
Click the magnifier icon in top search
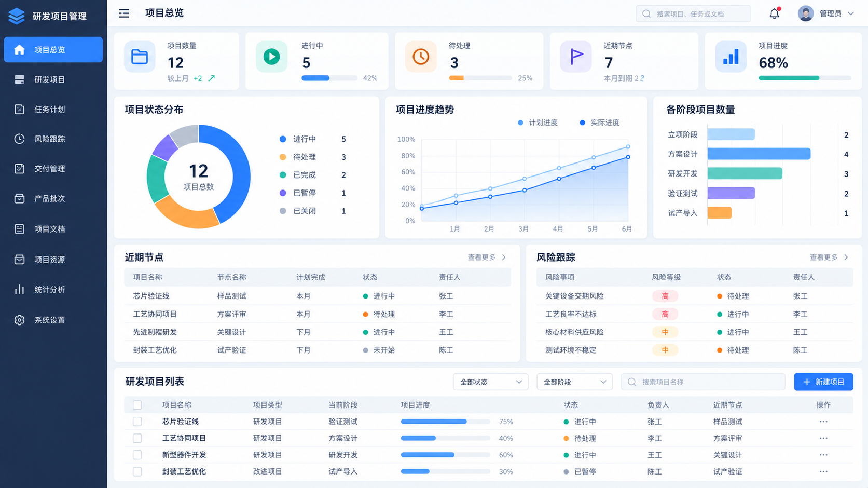pyautogui.click(x=646, y=14)
